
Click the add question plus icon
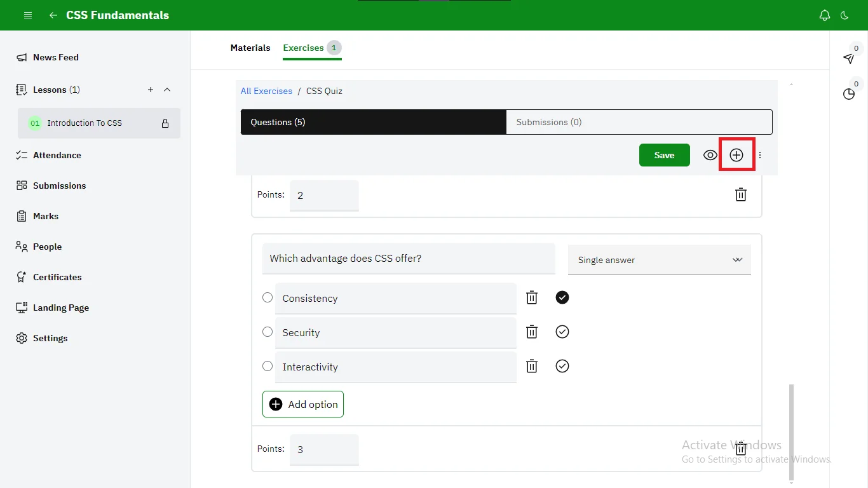point(736,155)
